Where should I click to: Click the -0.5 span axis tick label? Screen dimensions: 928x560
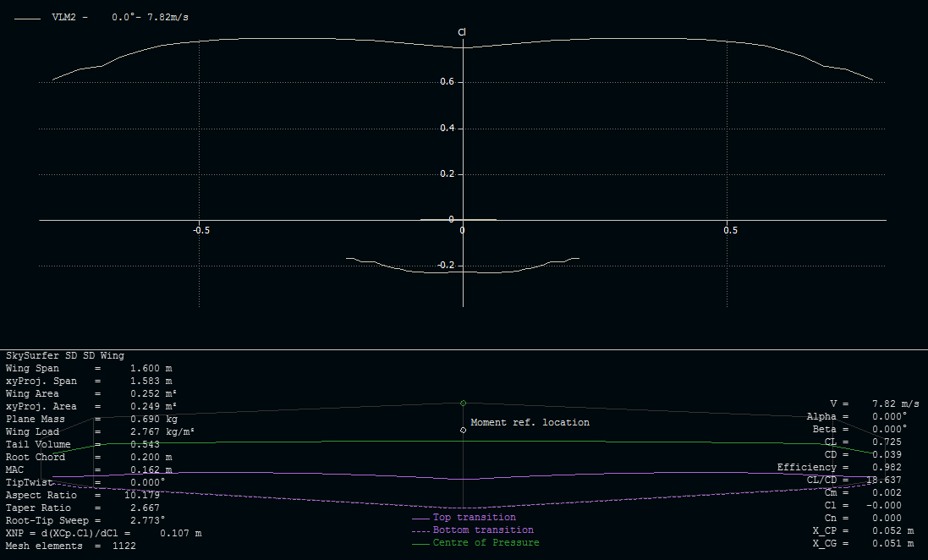click(199, 230)
